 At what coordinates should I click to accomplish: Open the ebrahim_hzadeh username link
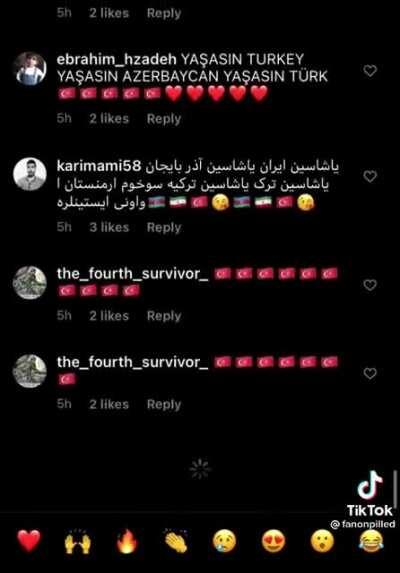(x=117, y=59)
